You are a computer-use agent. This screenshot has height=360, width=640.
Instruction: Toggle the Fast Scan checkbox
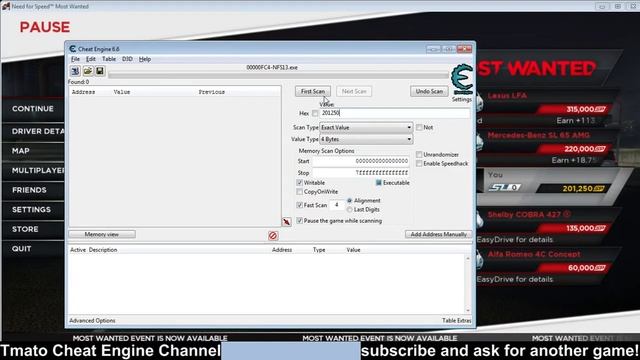pyautogui.click(x=300, y=205)
